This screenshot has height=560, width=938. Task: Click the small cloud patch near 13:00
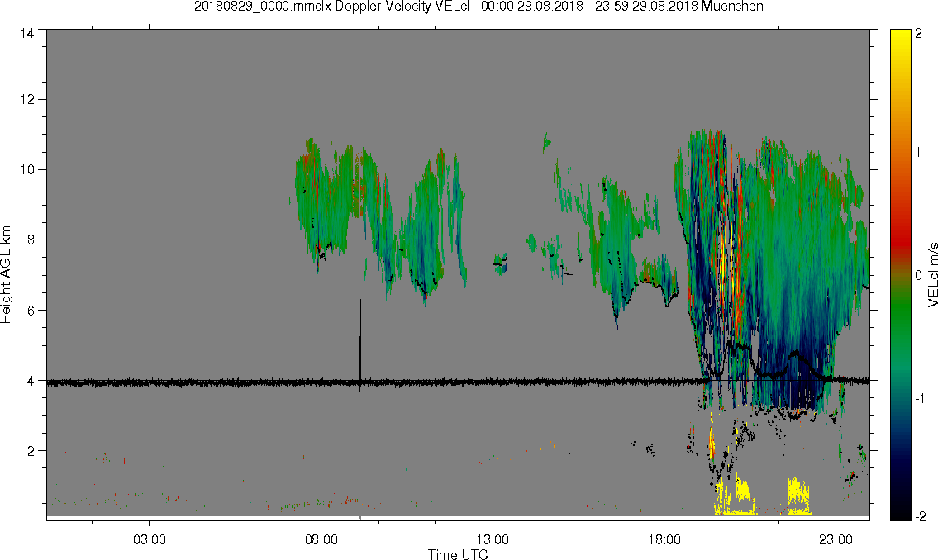(501, 263)
